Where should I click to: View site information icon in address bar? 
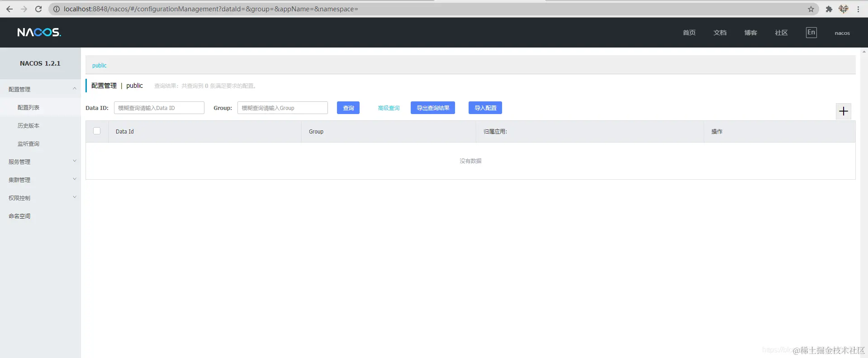coord(57,9)
